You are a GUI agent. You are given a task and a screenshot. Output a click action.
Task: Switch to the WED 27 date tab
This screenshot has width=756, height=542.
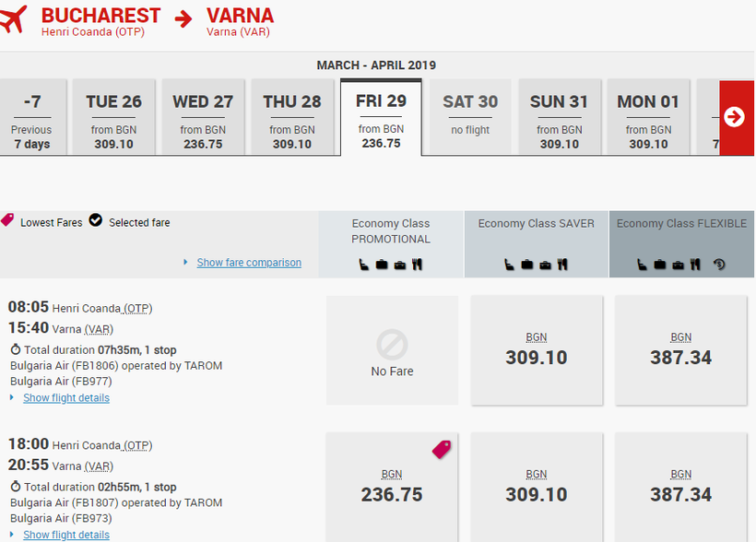coord(203,117)
